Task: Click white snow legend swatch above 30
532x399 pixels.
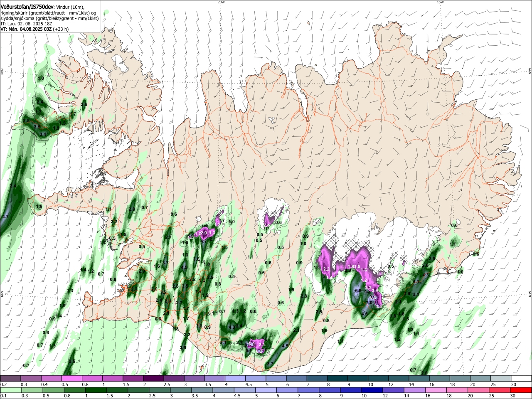Action: pyautogui.click(x=522, y=378)
